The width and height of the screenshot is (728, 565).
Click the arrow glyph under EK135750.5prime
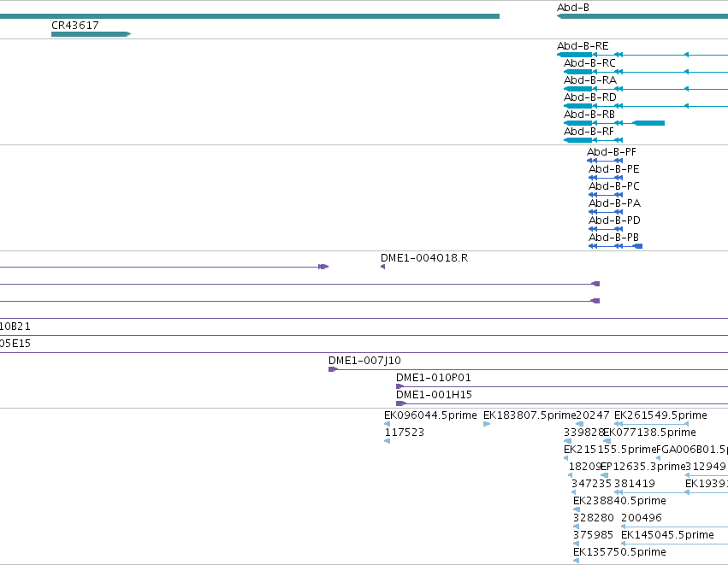pos(577,561)
